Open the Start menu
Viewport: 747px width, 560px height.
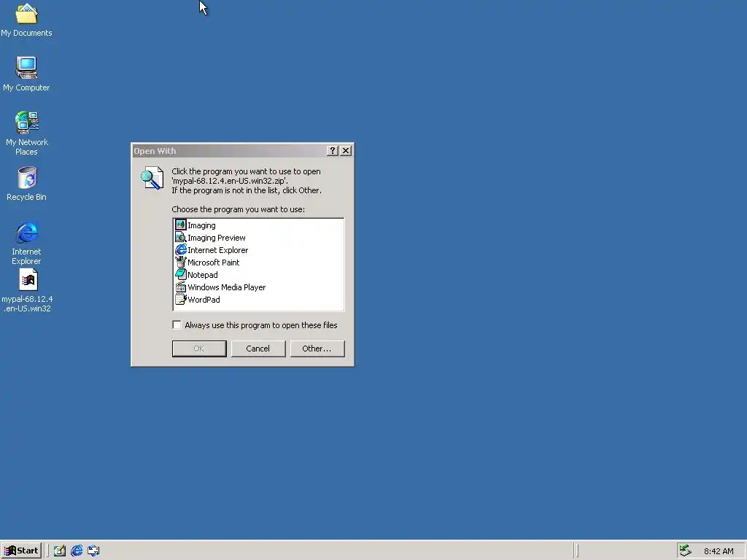coord(21,551)
